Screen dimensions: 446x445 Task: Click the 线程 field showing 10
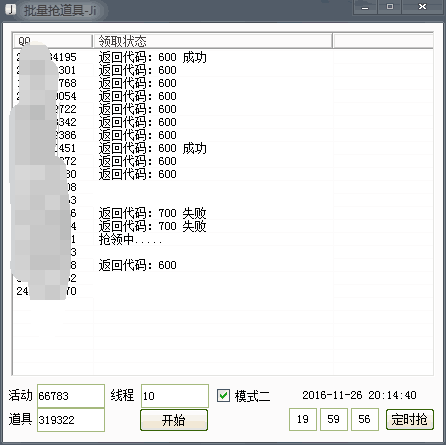[x=175, y=396]
